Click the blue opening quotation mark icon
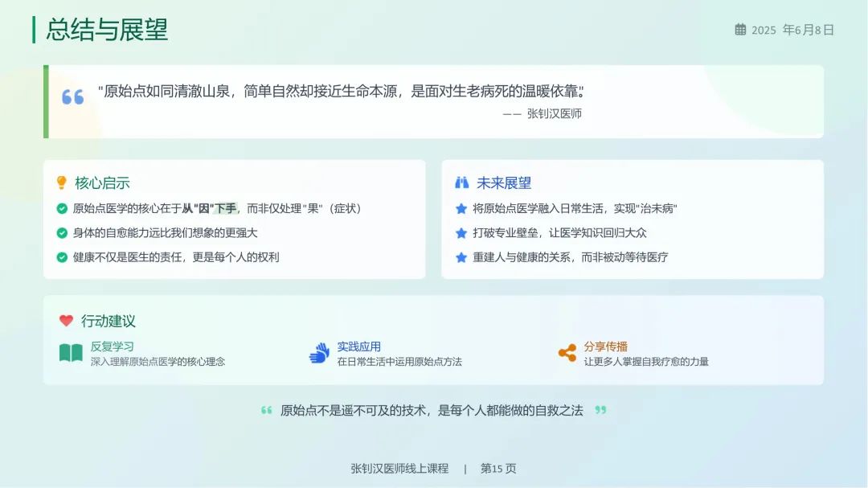Screen dimensions: 868x488 tap(72, 97)
